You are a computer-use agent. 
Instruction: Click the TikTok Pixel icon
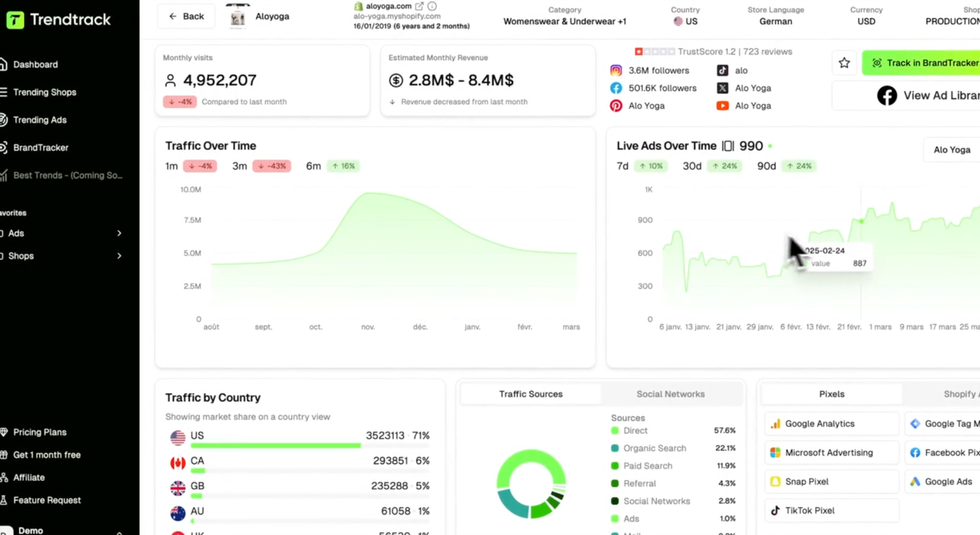coord(775,510)
